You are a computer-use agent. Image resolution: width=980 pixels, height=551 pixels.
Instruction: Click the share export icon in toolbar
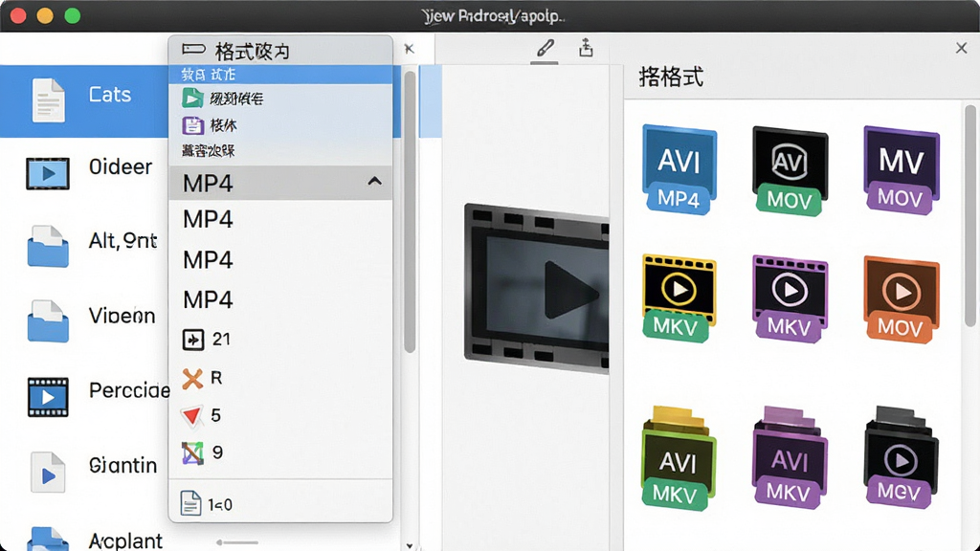(586, 48)
